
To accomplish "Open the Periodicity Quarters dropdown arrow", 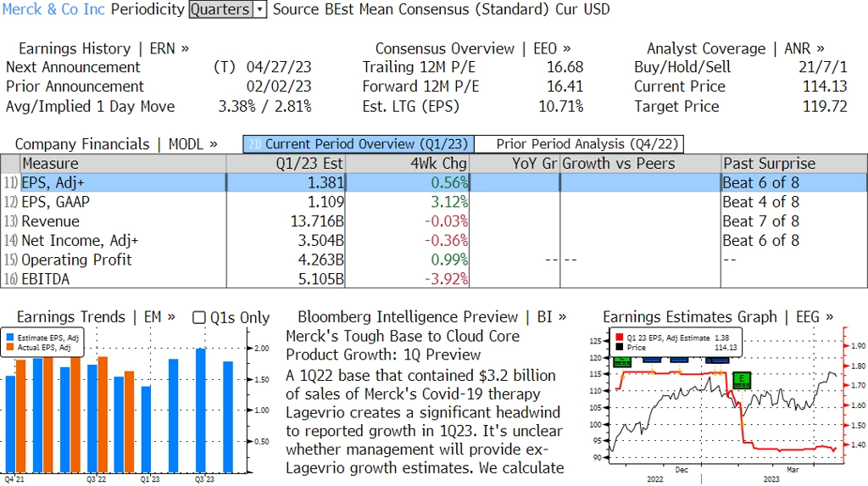I will [259, 9].
